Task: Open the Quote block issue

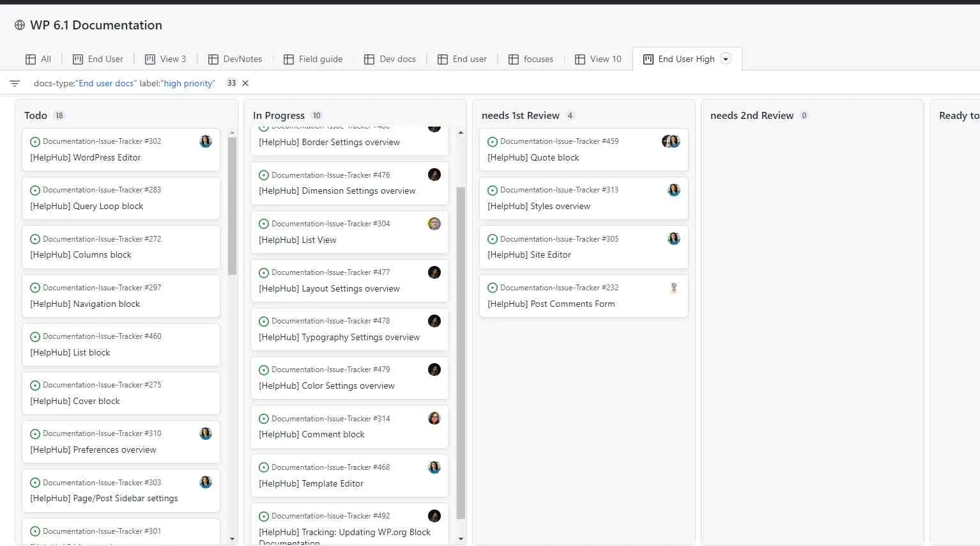Action: [x=533, y=157]
